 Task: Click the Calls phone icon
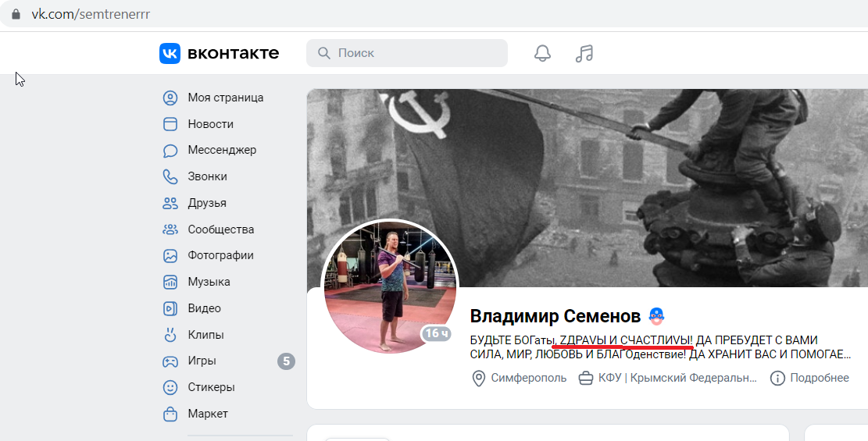(170, 176)
